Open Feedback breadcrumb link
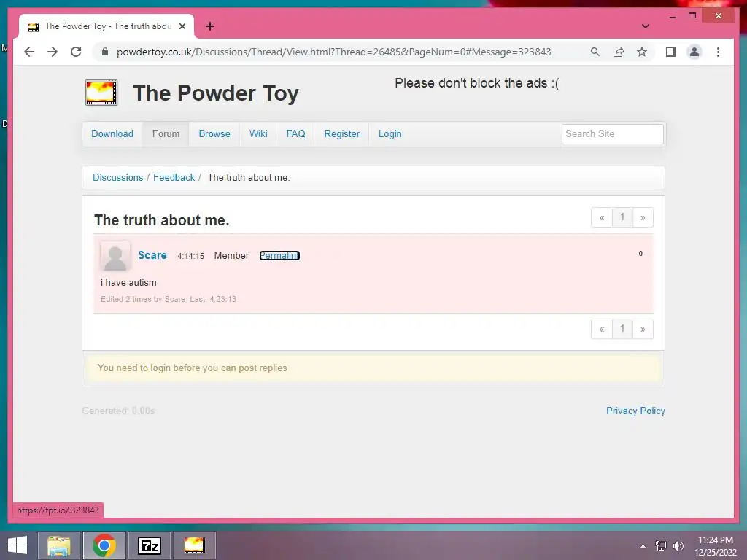747x560 pixels. click(x=174, y=178)
